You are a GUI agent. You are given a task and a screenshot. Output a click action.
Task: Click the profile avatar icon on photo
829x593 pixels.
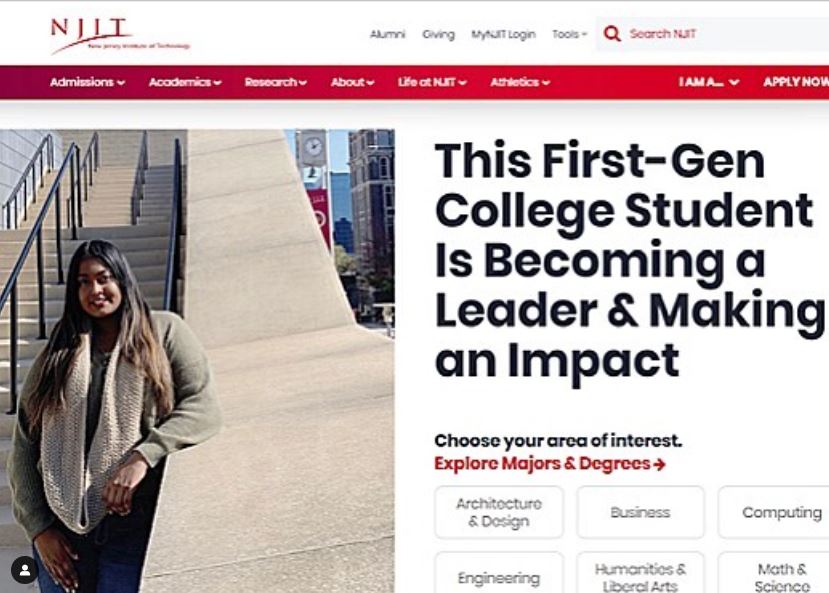(24, 570)
